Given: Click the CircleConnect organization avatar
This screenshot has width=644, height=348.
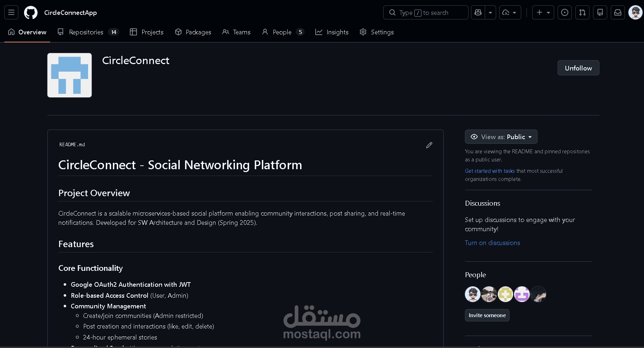Looking at the screenshot, I should [x=70, y=75].
